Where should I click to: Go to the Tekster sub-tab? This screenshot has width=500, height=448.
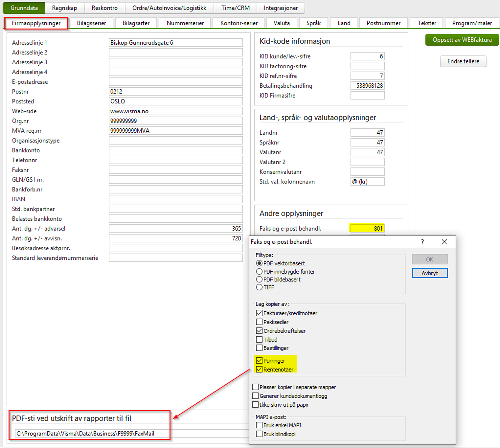(x=427, y=23)
